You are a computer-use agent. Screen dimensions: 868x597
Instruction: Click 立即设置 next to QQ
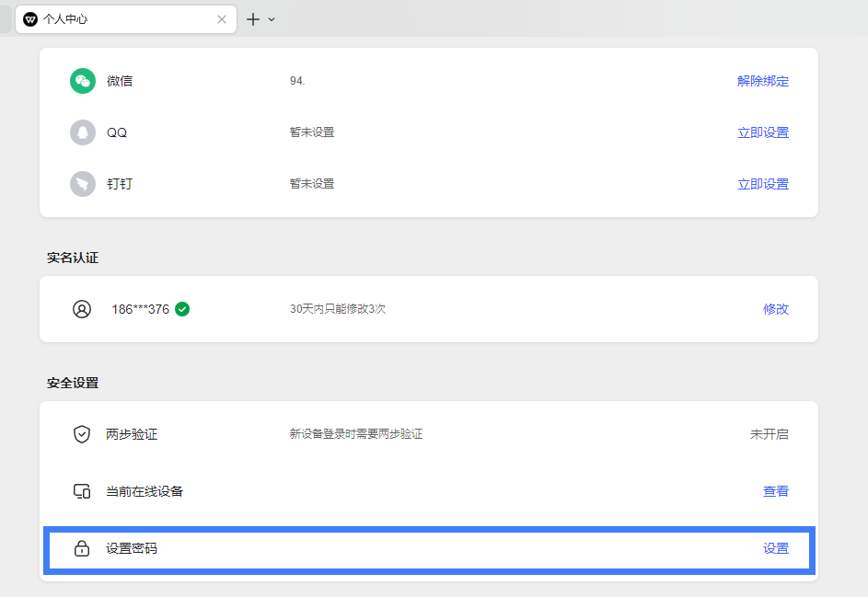pos(763,132)
